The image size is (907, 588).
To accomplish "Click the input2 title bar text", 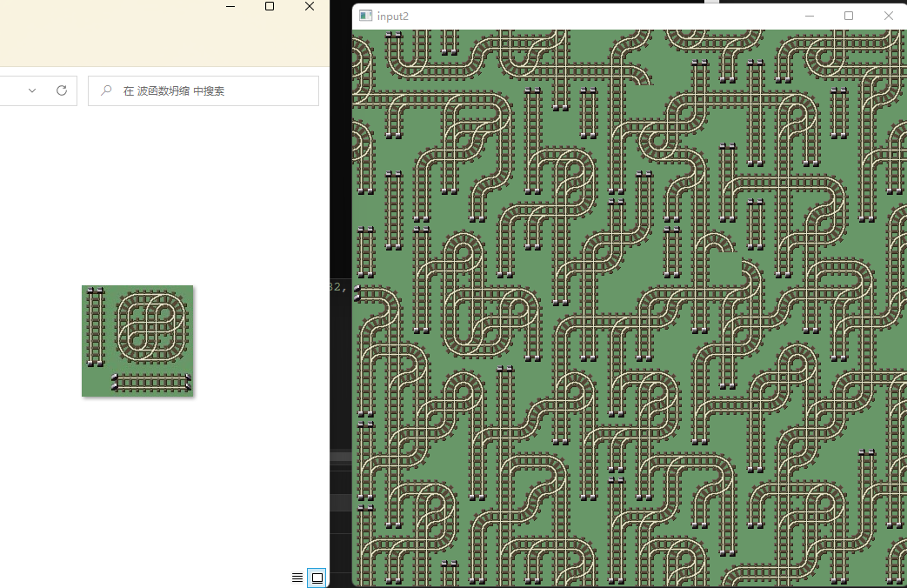I will (x=393, y=16).
